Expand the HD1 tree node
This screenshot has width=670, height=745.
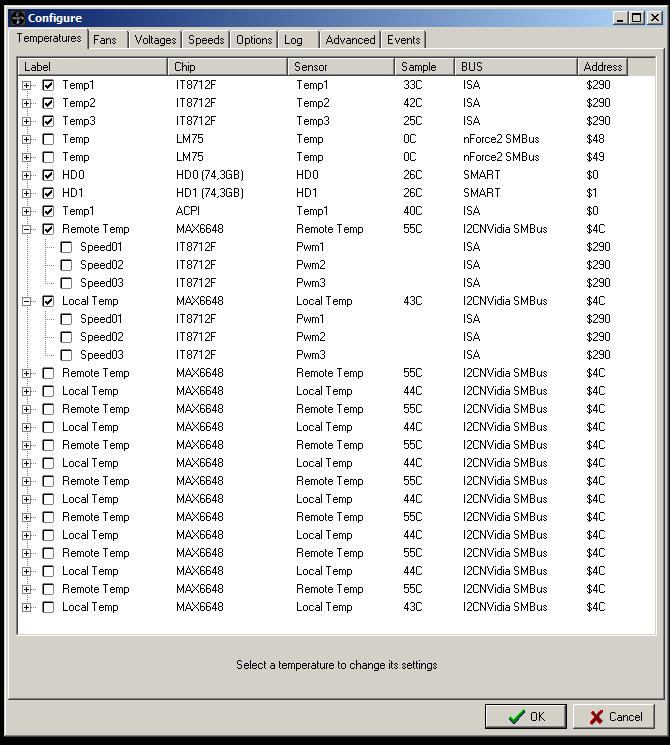tap(27, 193)
